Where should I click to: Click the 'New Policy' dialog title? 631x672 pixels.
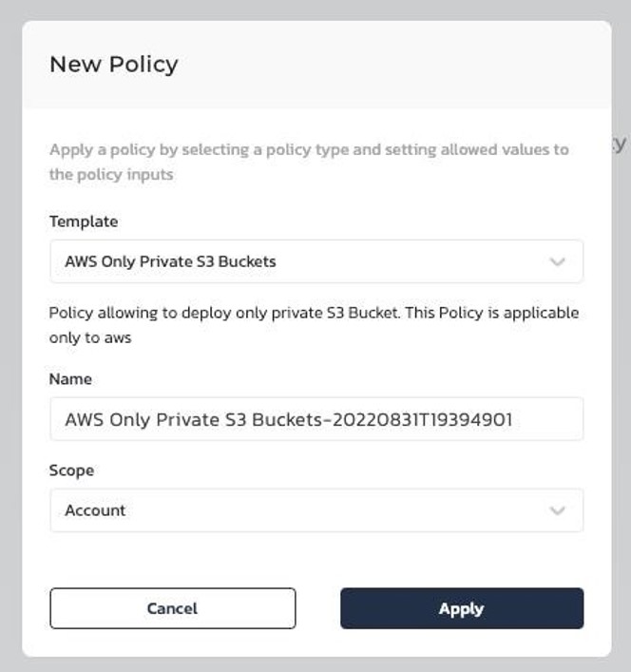[x=113, y=65]
